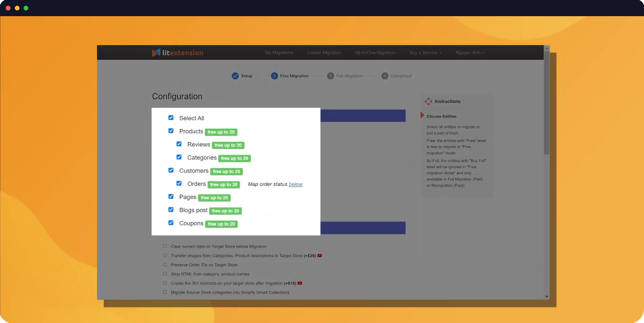
Task: Click the Completed step label
Action: point(401,76)
